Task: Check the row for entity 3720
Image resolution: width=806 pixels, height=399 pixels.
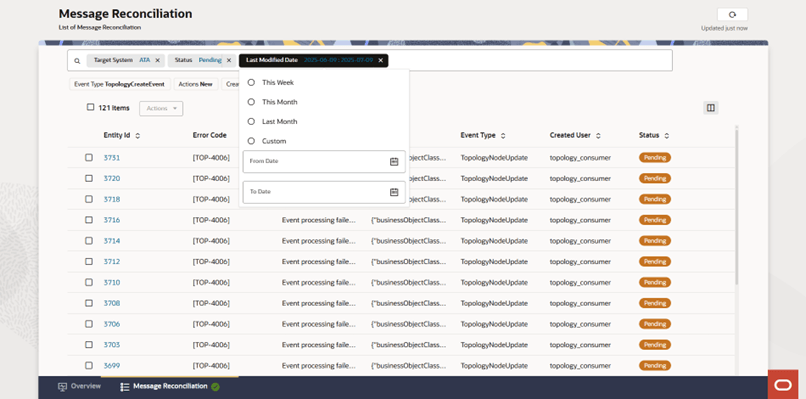Action: click(x=89, y=178)
